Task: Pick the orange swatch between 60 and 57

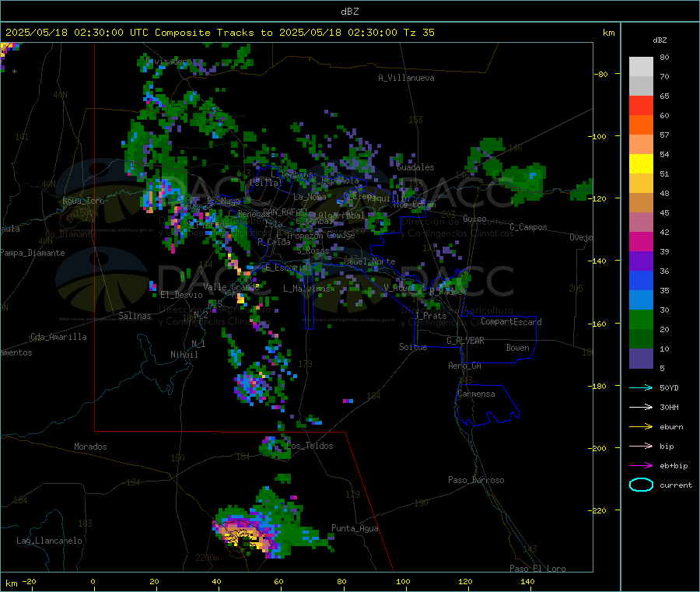Action: pos(641,125)
